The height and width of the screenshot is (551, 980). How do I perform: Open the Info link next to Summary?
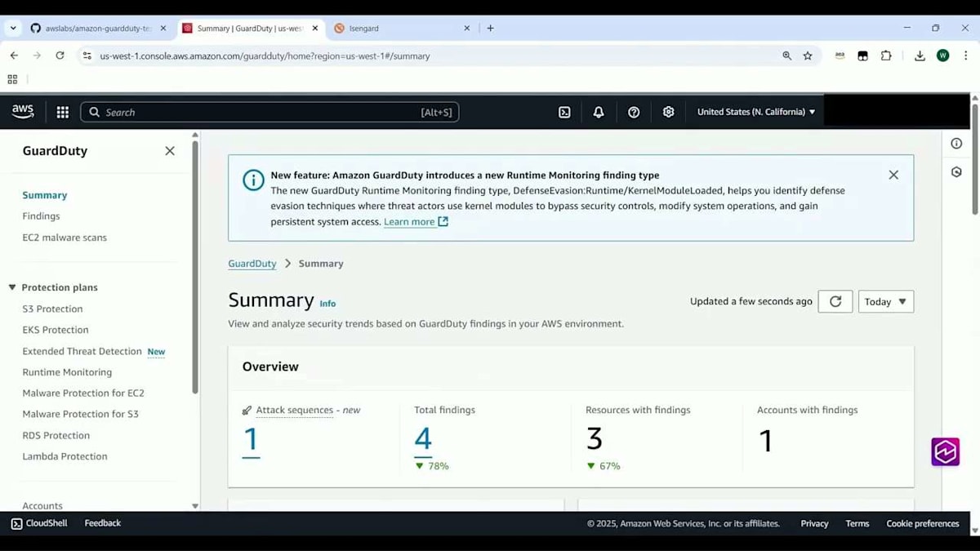327,304
